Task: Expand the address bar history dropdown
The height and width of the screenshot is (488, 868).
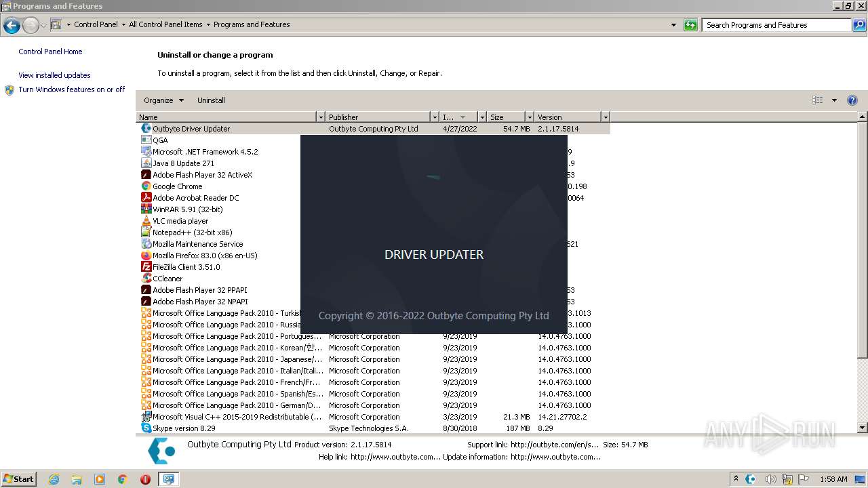Action: coord(673,25)
